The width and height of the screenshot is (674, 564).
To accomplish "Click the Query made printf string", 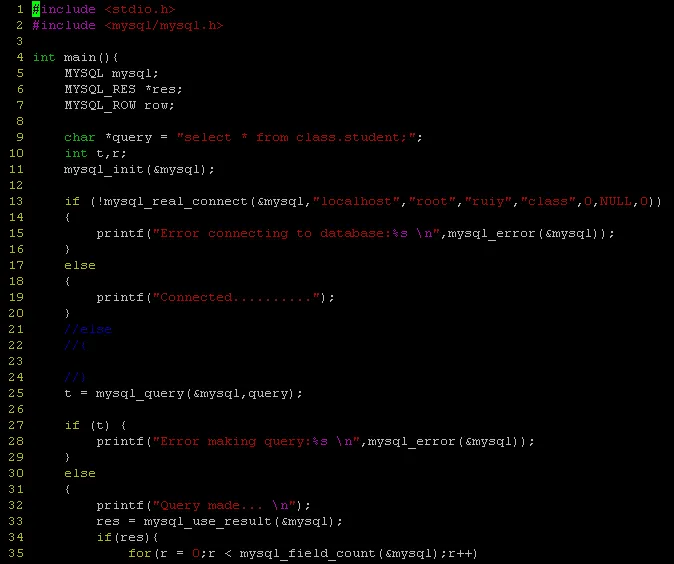I will coord(224,506).
